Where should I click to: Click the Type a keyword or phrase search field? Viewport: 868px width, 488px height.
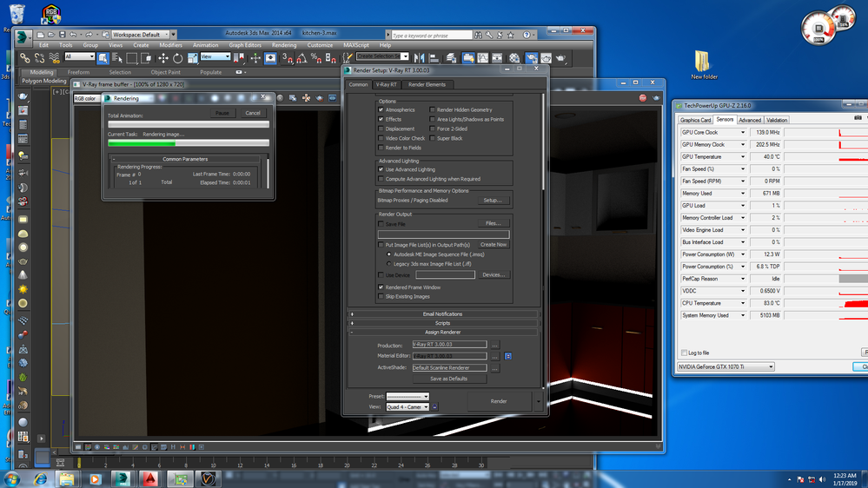[x=432, y=36]
